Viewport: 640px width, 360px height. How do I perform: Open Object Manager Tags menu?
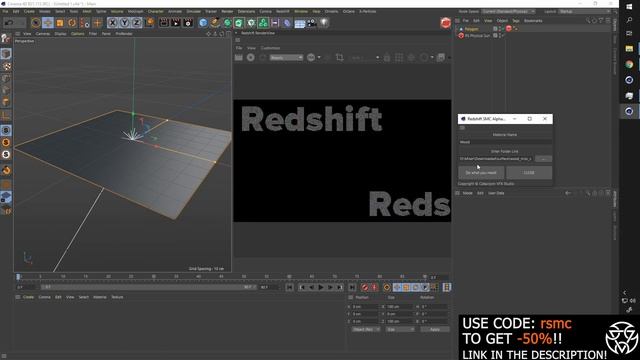point(516,20)
